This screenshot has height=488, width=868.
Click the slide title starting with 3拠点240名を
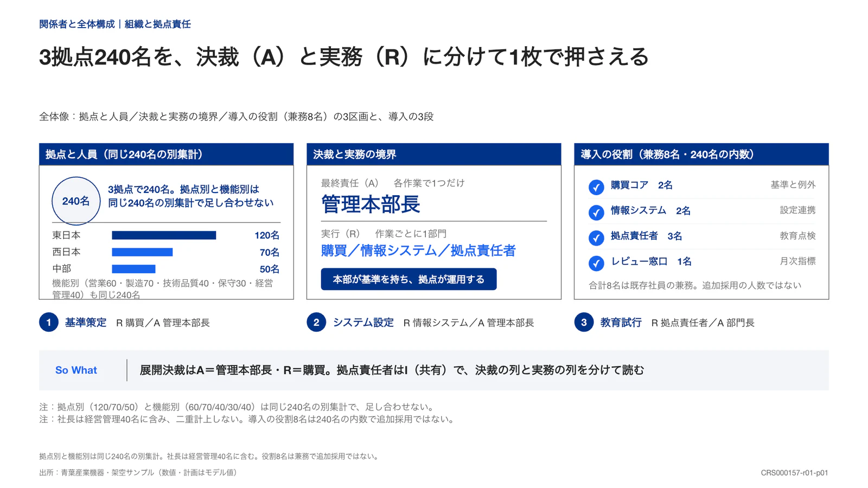tap(344, 57)
